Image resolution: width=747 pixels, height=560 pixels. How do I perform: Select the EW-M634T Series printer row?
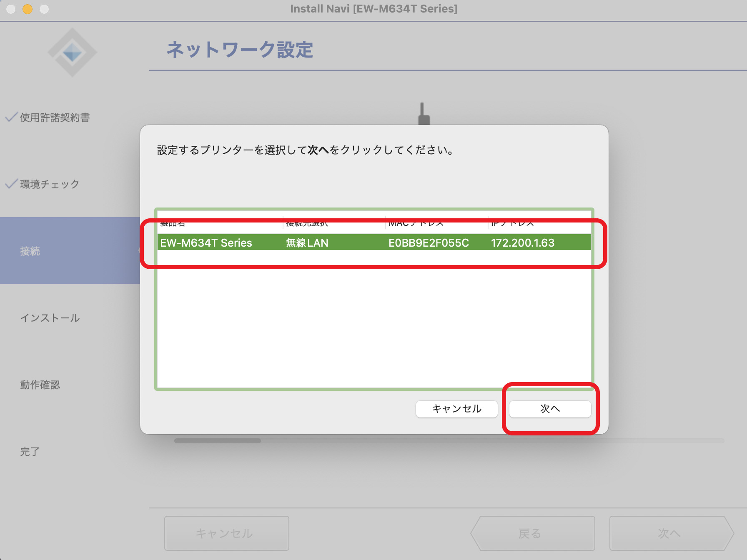pyautogui.click(x=373, y=242)
